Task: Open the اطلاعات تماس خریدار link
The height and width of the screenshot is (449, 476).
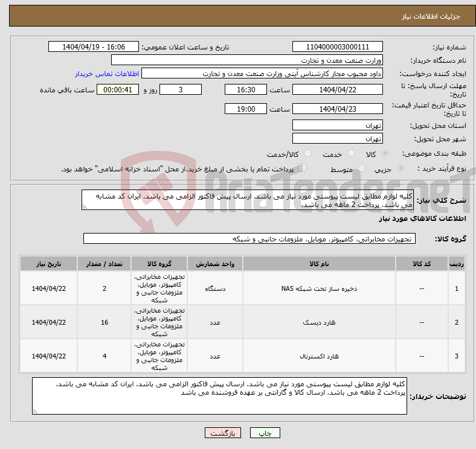Action: [107, 74]
